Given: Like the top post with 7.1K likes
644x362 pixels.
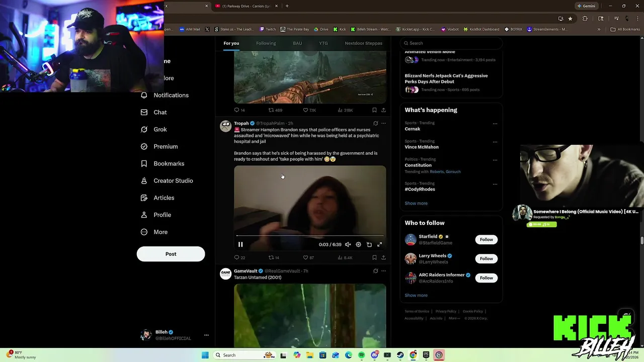Looking at the screenshot, I should pos(309,110).
